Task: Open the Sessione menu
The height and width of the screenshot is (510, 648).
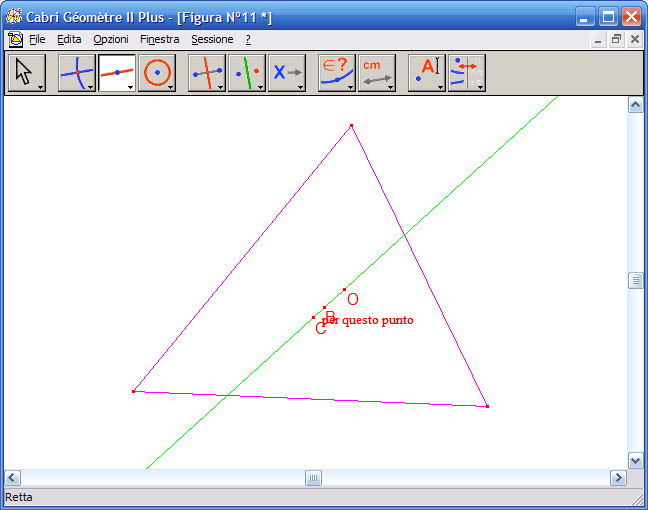Action: pyautogui.click(x=212, y=39)
